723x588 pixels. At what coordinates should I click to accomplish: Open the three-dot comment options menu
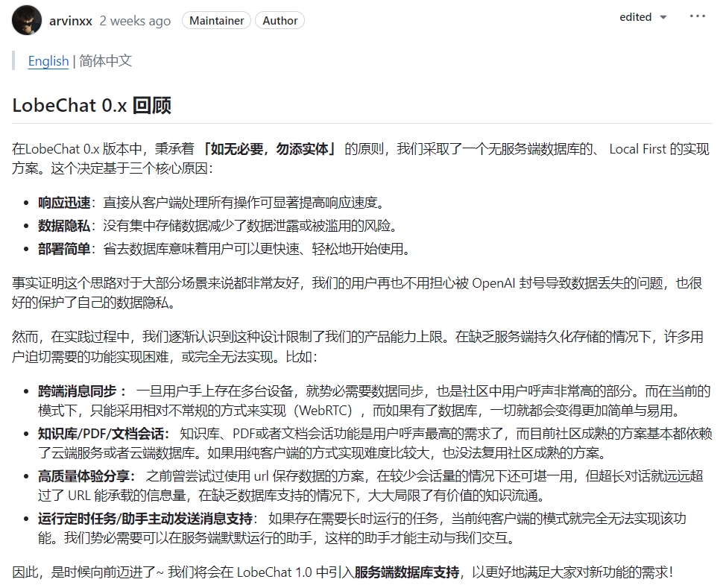coord(697,16)
